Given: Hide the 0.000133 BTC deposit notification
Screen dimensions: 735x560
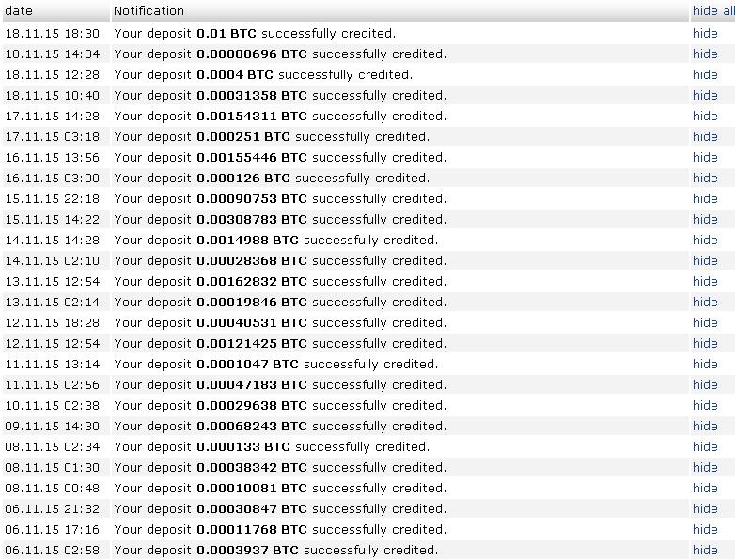Looking at the screenshot, I should click(x=705, y=446).
